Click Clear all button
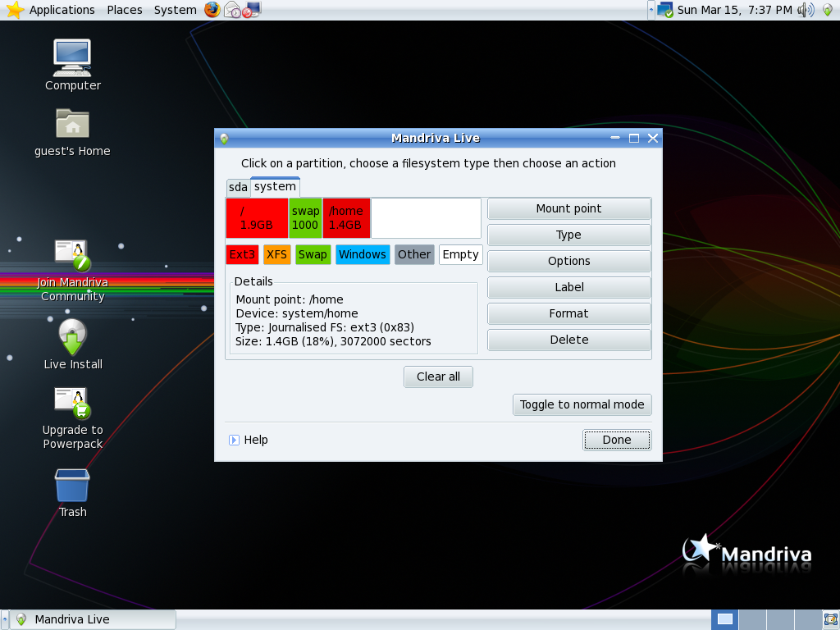This screenshot has height=630, width=840. [x=438, y=377]
